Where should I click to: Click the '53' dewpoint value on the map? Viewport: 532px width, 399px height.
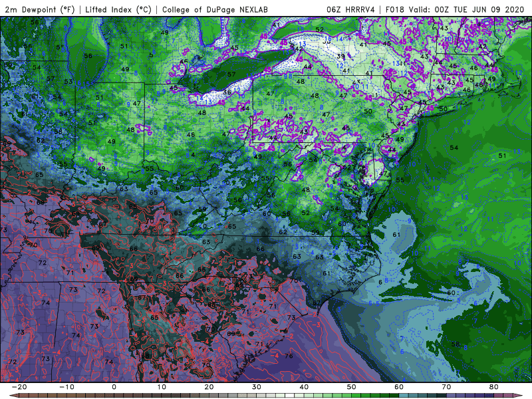pyautogui.click(x=68, y=81)
